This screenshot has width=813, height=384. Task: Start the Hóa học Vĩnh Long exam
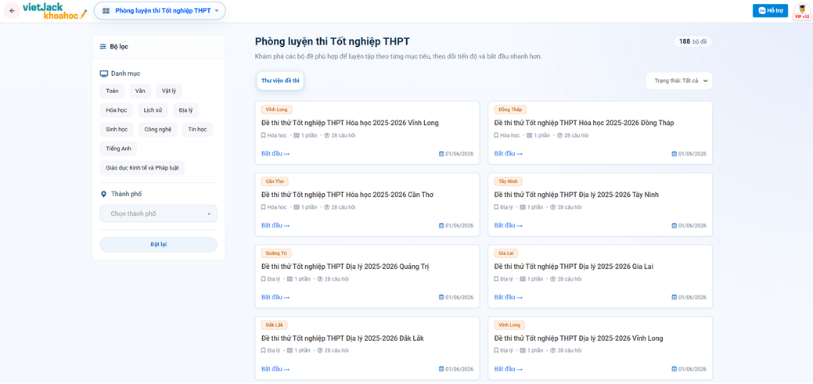click(275, 154)
